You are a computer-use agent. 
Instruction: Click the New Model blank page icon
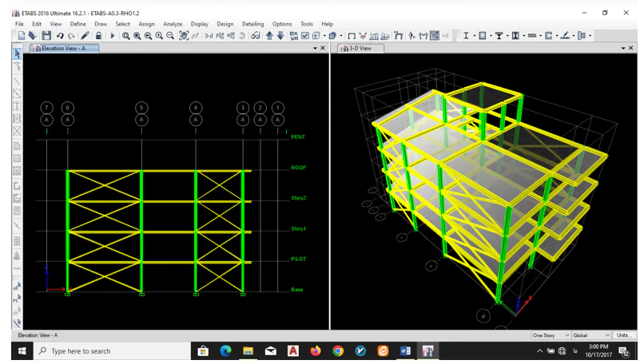22,36
